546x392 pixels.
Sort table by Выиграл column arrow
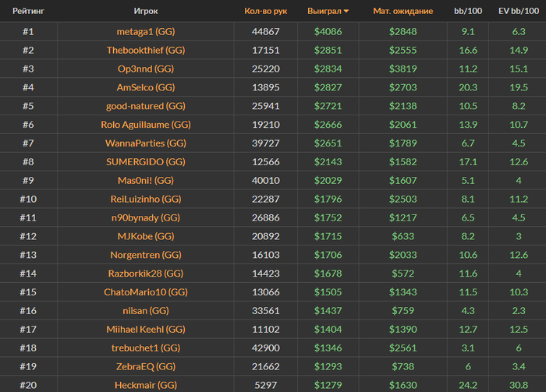click(346, 12)
